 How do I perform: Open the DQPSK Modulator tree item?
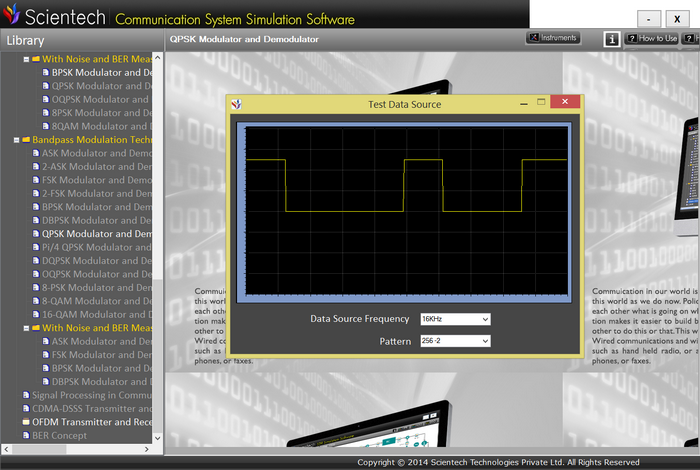pyautogui.click(x=97, y=260)
